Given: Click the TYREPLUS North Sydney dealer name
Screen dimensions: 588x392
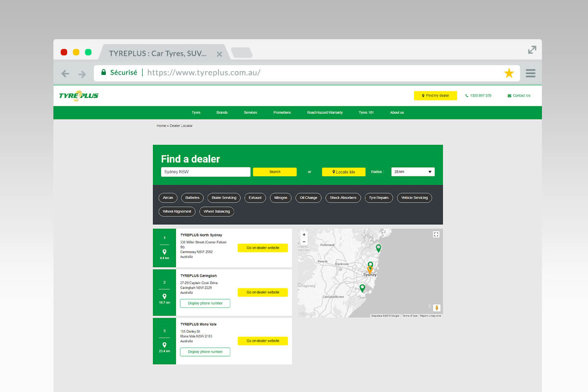Looking at the screenshot, I should 201,235.
